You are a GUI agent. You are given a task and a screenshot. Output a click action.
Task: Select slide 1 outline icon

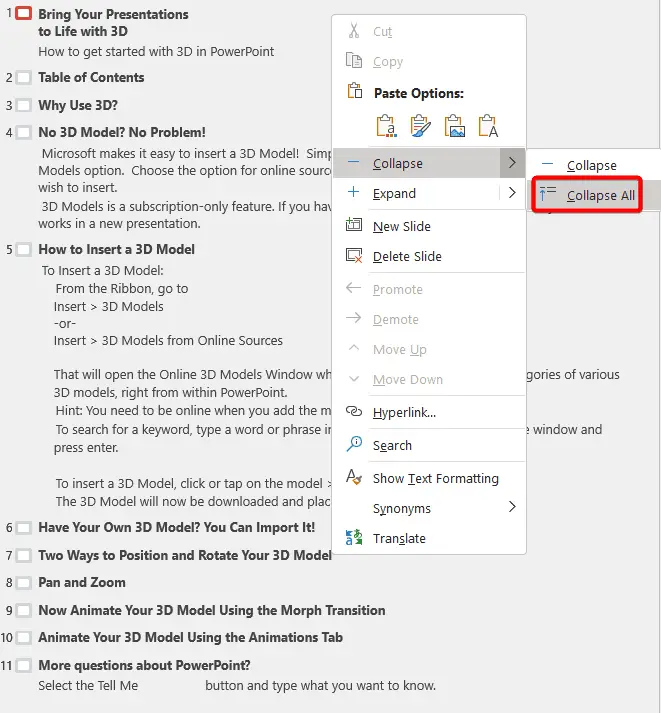coord(23,13)
